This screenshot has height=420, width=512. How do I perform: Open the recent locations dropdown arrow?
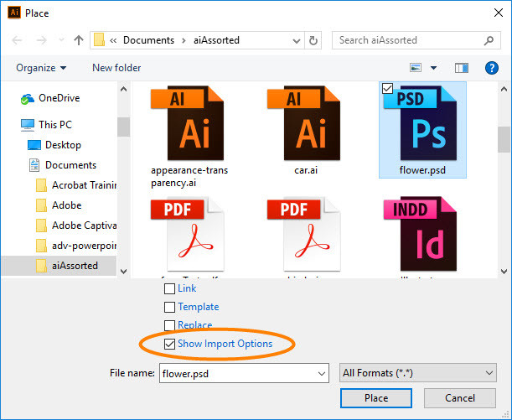tap(61, 40)
